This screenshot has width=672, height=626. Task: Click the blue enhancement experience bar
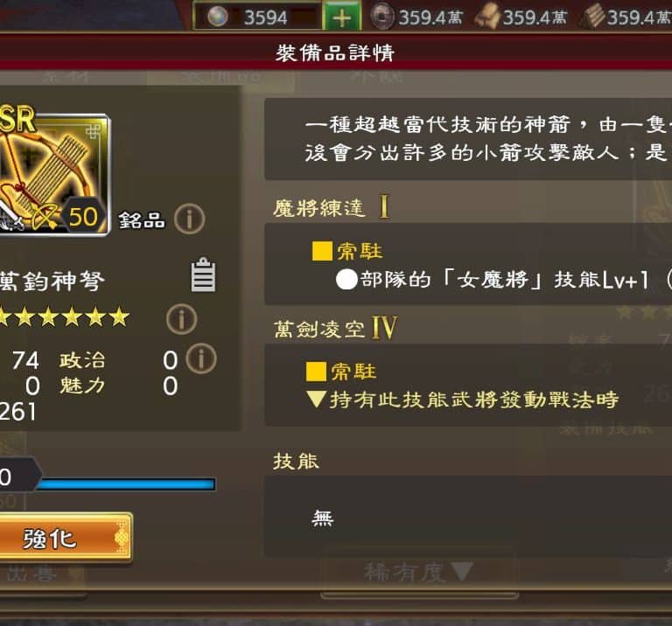click(x=126, y=484)
